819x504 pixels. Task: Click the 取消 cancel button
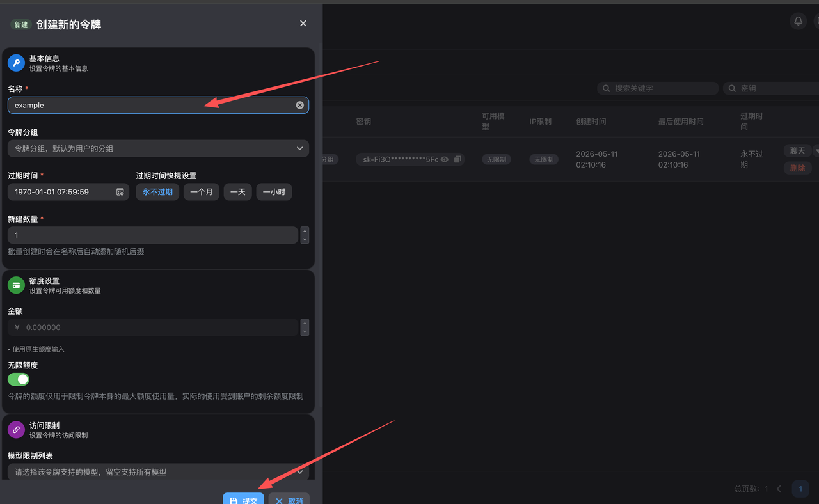coord(289,498)
